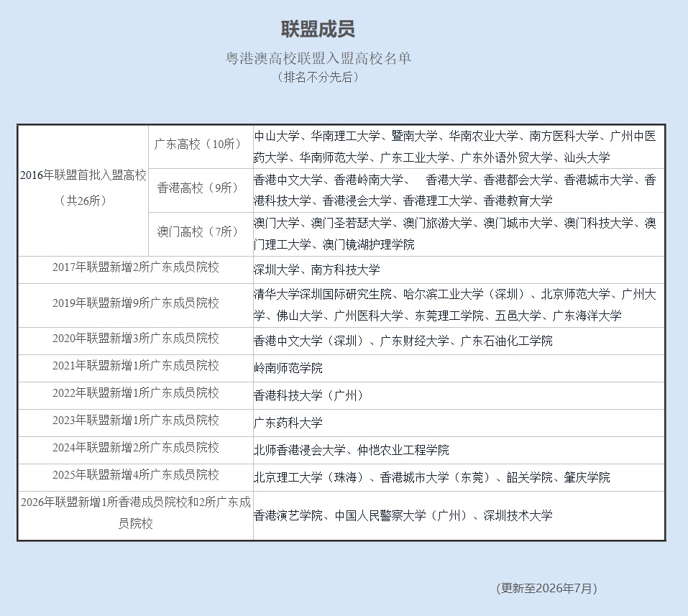Viewport: 688px width, 616px height.
Task: Click 岭南师范学院 entry
Action: coord(288,368)
